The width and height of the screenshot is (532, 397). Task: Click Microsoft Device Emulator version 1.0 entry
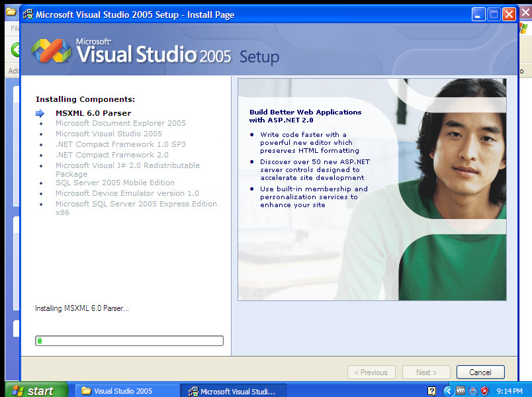point(127,193)
